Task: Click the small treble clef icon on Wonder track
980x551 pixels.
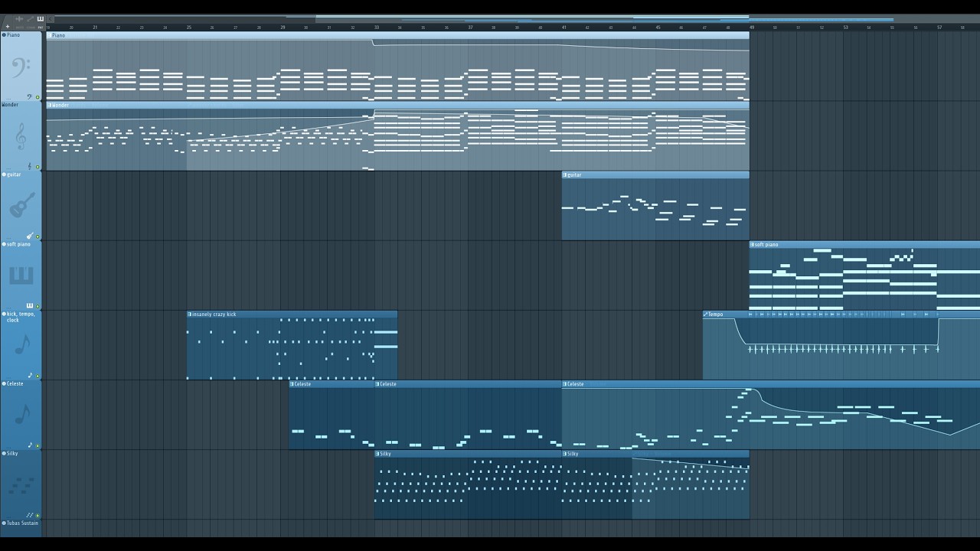Action: click(30, 166)
